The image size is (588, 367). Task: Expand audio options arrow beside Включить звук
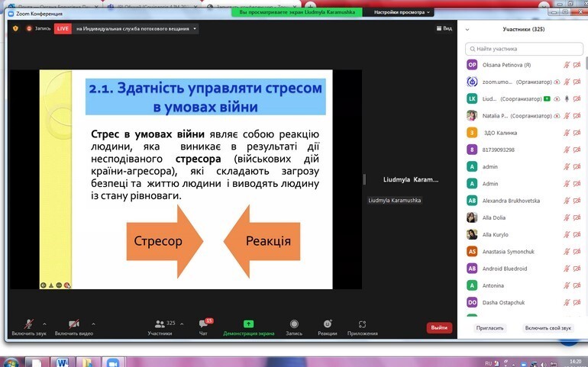pyautogui.click(x=44, y=324)
